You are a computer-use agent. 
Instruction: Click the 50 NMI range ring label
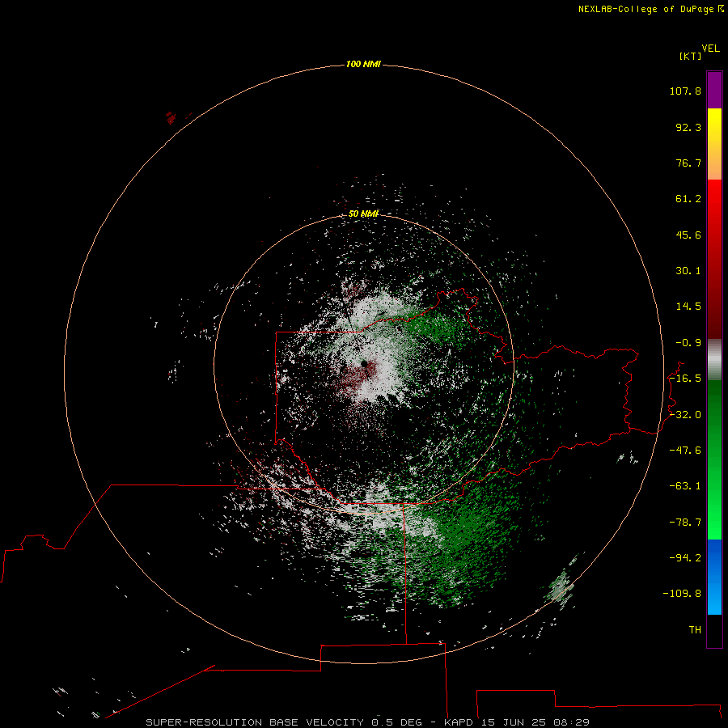[x=363, y=214]
